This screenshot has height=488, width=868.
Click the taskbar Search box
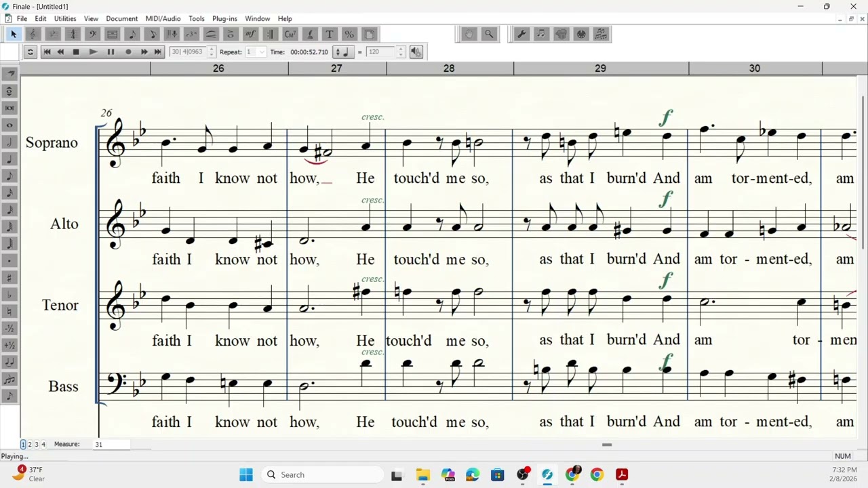coord(321,474)
